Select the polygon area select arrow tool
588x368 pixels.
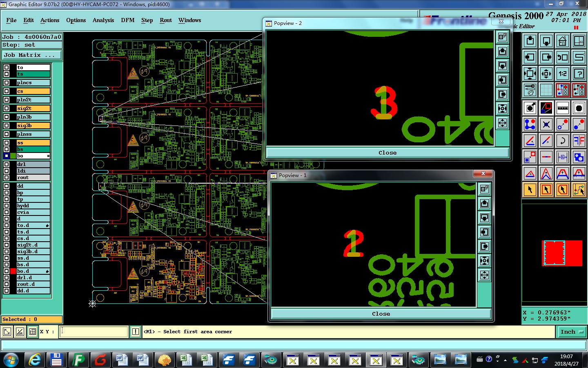tap(563, 190)
